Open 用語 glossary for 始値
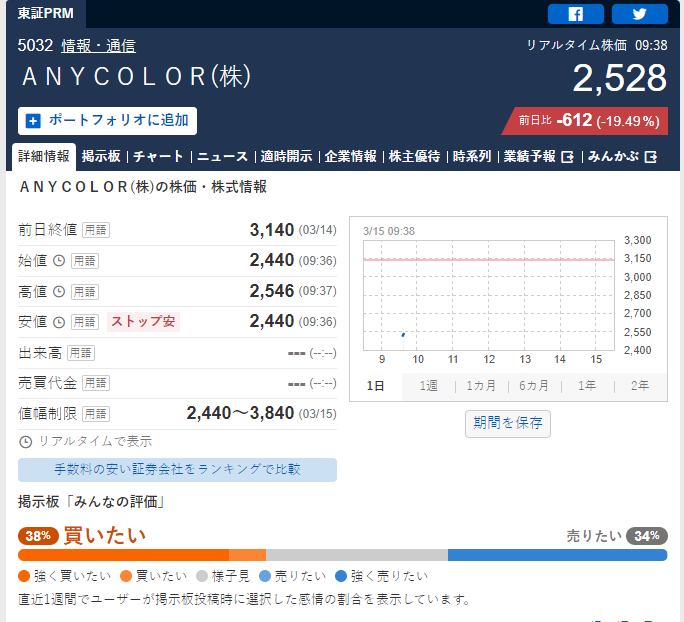The width and height of the screenshot is (684, 622). (85, 261)
